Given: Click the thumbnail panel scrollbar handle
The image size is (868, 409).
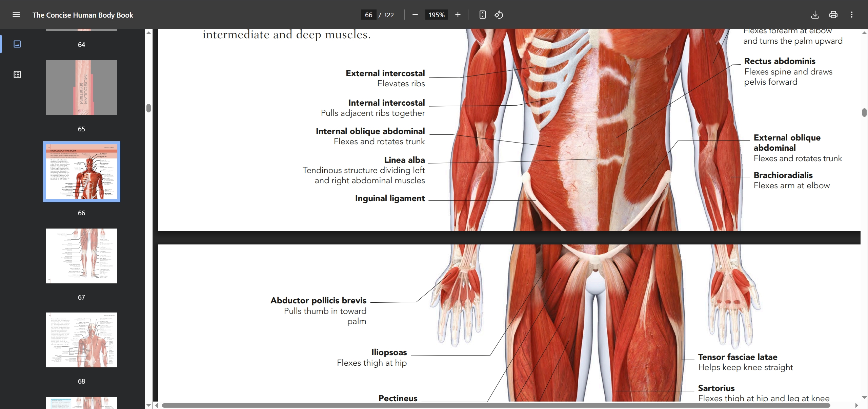Looking at the screenshot, I should (148, 108).
